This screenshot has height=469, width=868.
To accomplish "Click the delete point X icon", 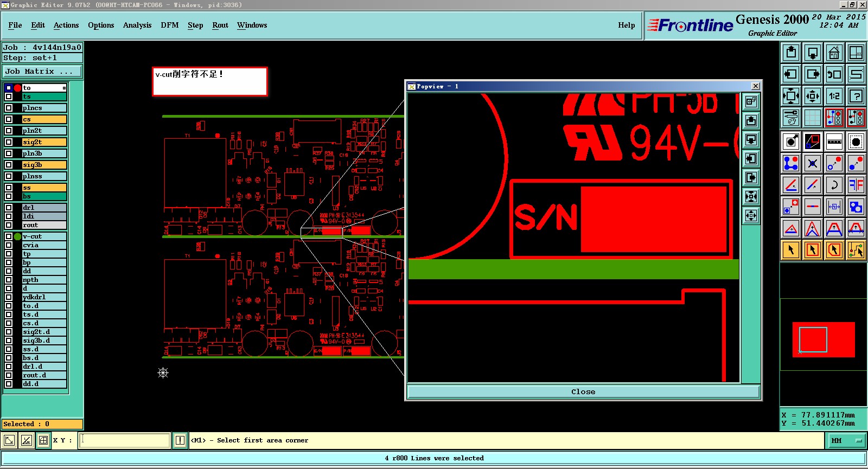I will pos(813,163).
